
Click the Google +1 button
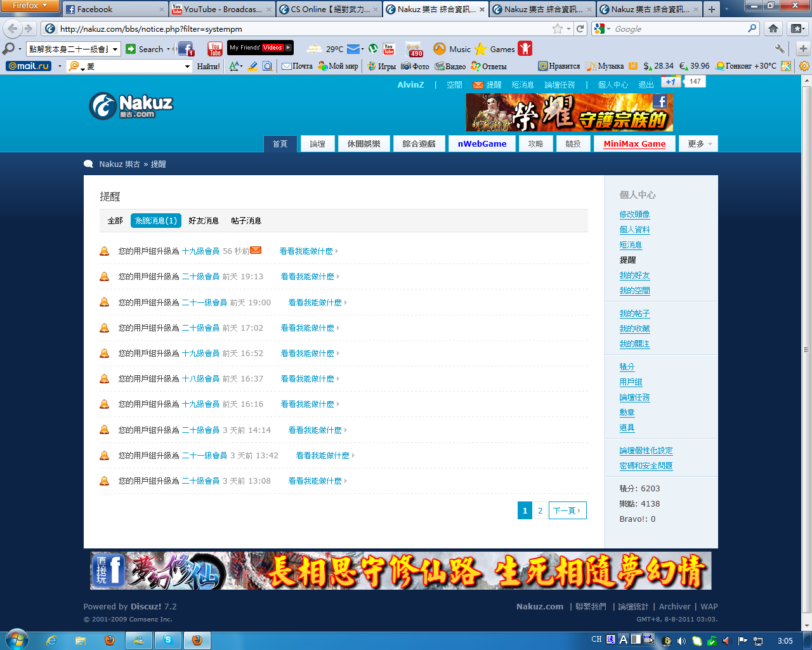[671, 81]
